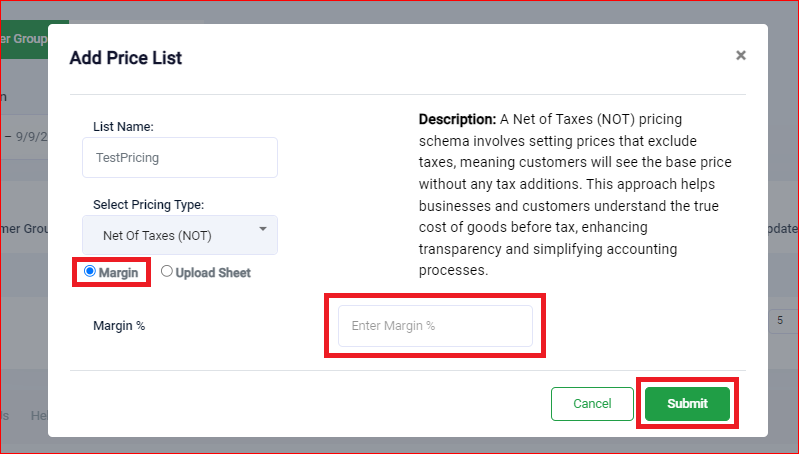The height and width of the screenshot is (454, 799).
Task: Click the green Submit button
Action: tap(687, 404)
